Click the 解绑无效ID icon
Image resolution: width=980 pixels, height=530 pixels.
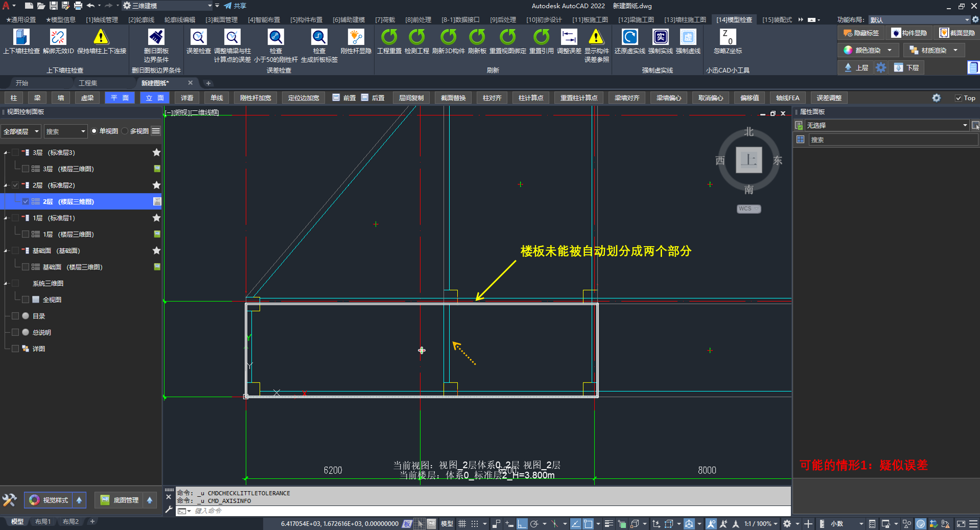(58, 37)
